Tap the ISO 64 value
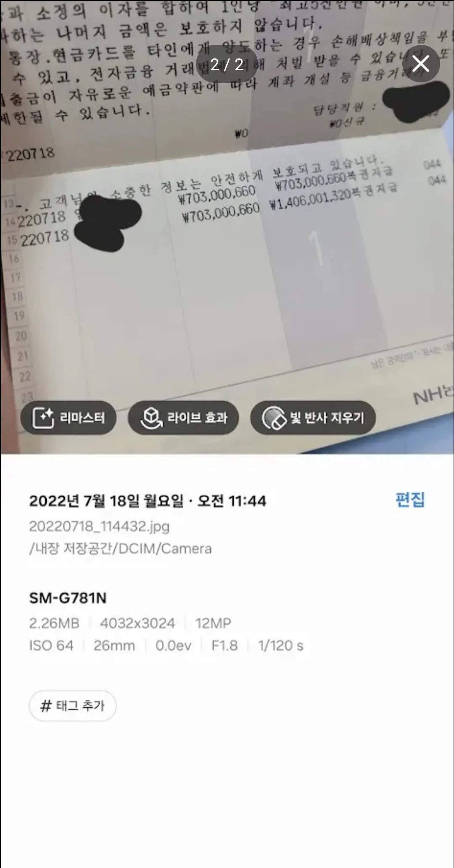Image resolution: width=454 pixels, height=868 pixels. (x=51, y=645)
